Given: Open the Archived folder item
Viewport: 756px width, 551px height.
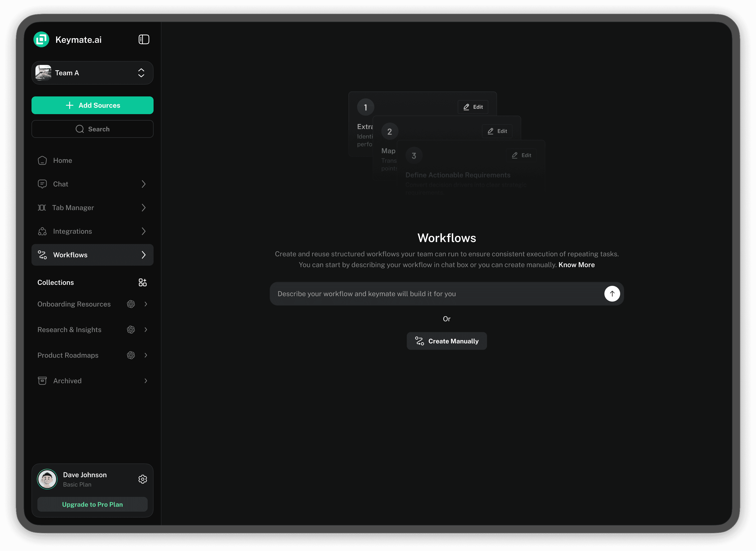Looking at the screenshot, I should tap(67, 381).
